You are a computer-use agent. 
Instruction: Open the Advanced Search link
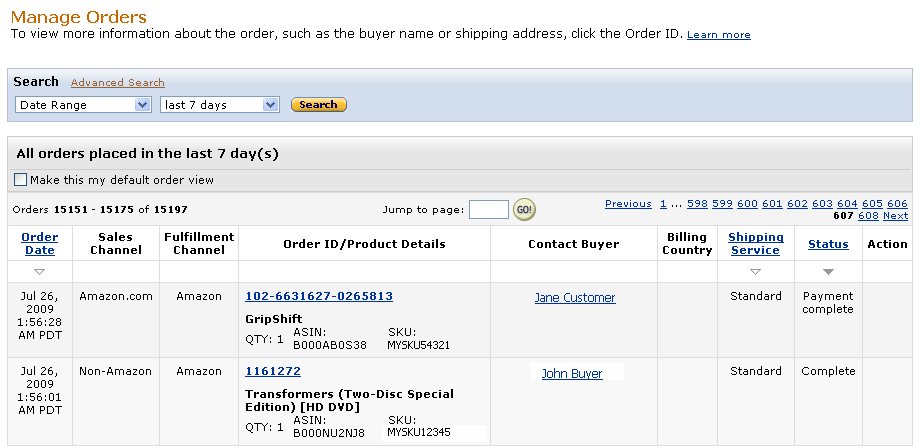click(118, 83)
